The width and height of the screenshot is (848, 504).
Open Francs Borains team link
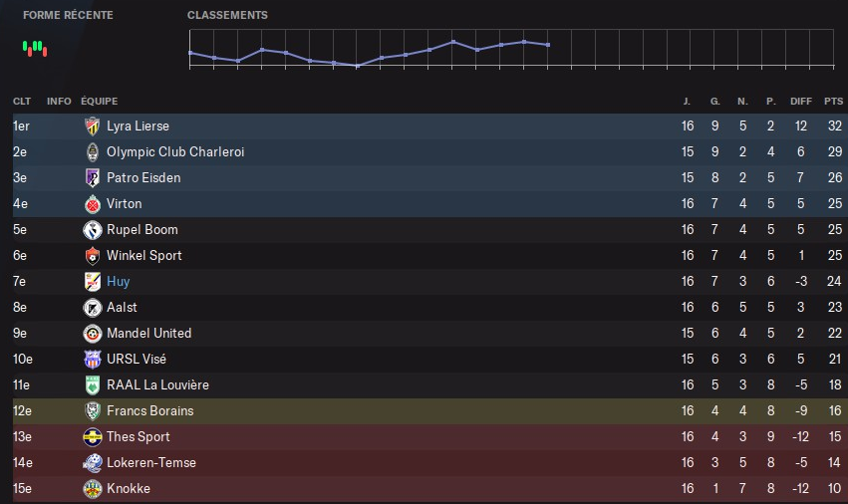click(149, 411)
